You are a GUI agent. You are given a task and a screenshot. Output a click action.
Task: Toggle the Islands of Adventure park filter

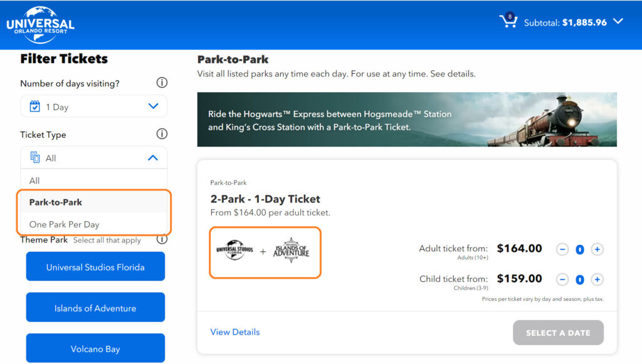[95, 308]
